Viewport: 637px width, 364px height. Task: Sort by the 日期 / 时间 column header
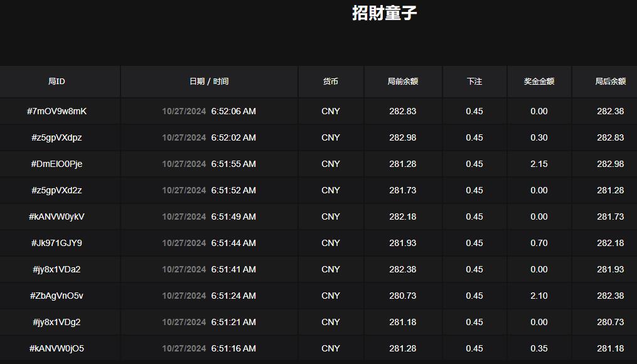(x=208, y=81)
